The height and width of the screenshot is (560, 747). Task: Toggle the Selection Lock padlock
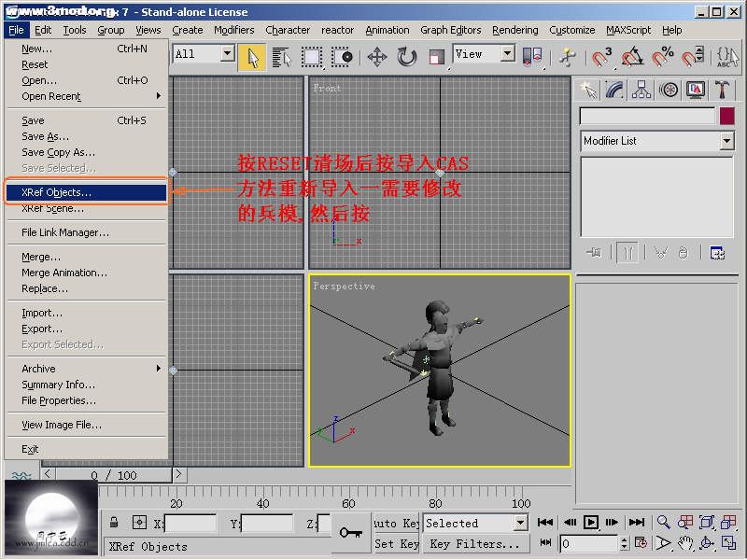coord(114,524)
